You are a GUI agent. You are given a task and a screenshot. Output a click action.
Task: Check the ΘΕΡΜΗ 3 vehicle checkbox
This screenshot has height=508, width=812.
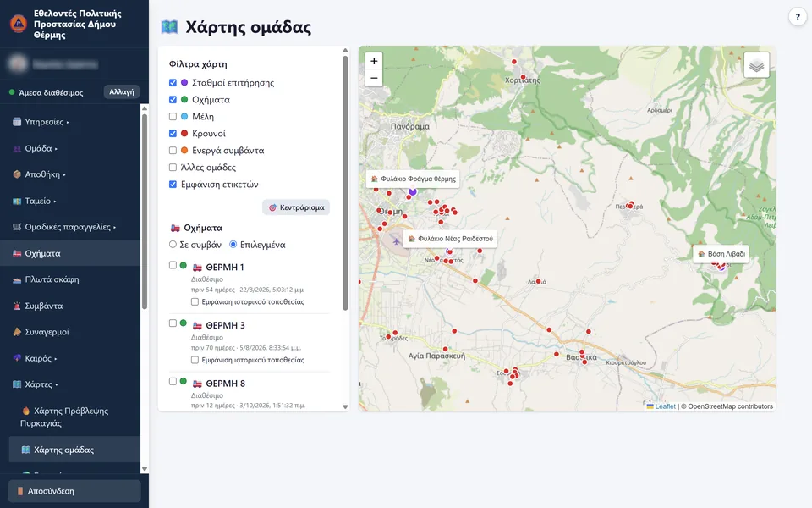click(173, 323)
